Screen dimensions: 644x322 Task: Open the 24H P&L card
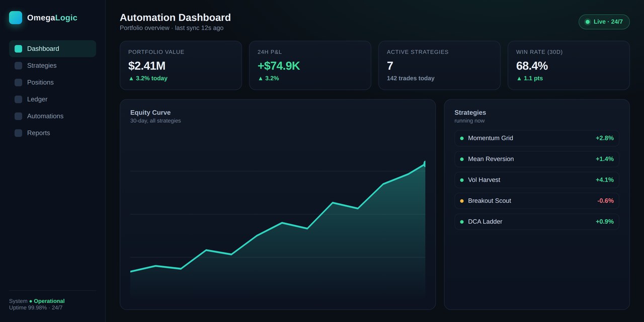(310, 65)
